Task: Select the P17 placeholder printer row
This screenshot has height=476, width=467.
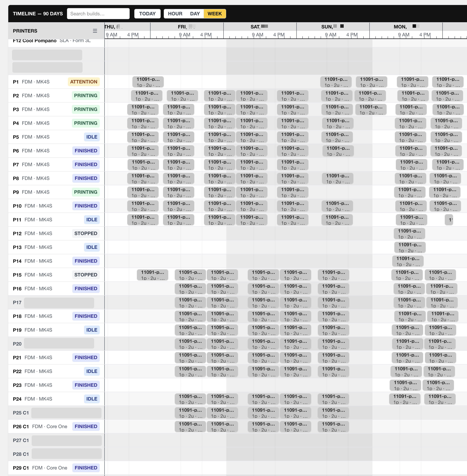Action: coord(56,302)
